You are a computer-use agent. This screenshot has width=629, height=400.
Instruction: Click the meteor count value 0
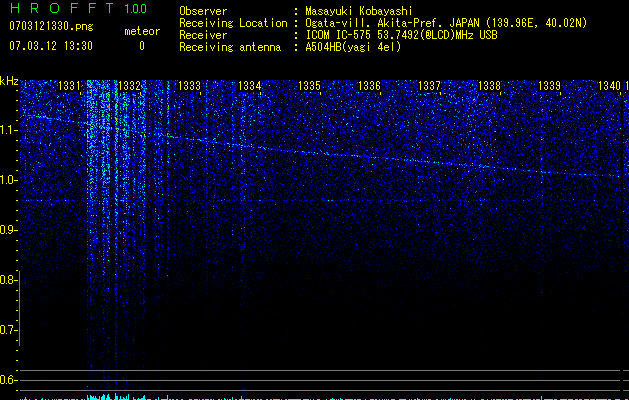pos(142,46)
